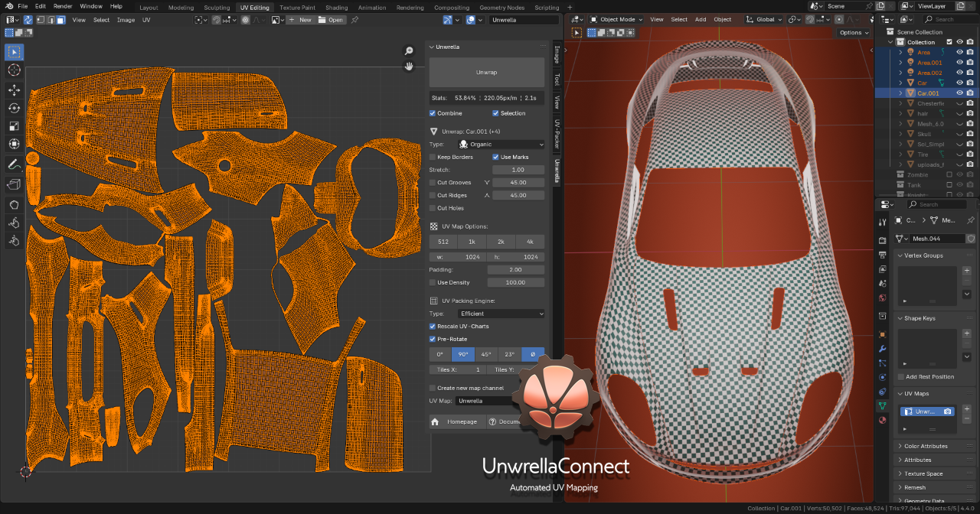Screen dimensions: 980x514
Task: Enable the Cut Holes checkbox
Action: pos(433,208)
